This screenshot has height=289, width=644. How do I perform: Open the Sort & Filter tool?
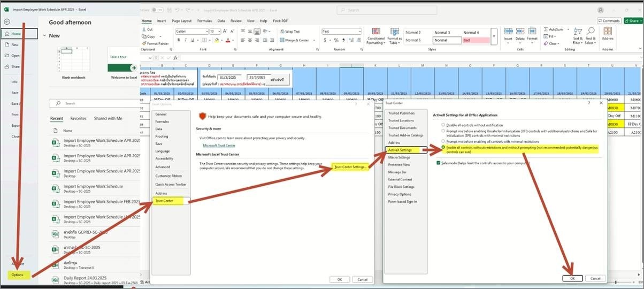(578, 35)
